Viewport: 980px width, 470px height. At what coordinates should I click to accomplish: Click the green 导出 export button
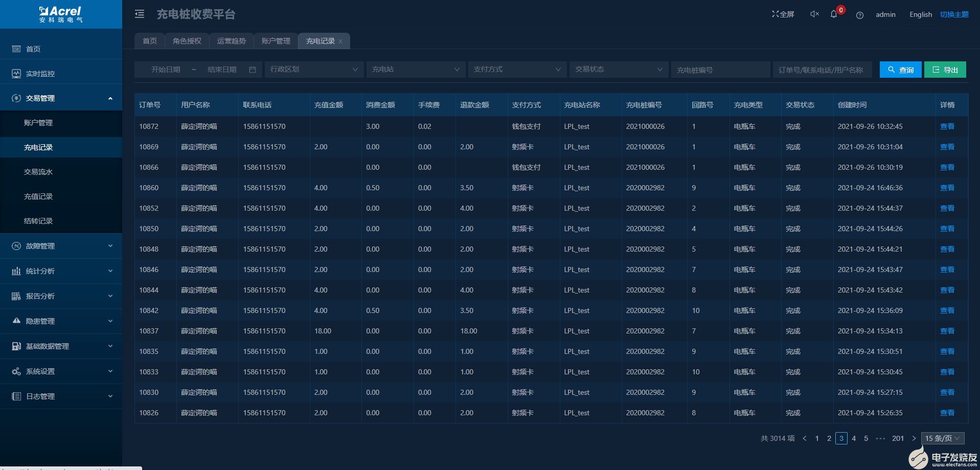tap(945, 70)
